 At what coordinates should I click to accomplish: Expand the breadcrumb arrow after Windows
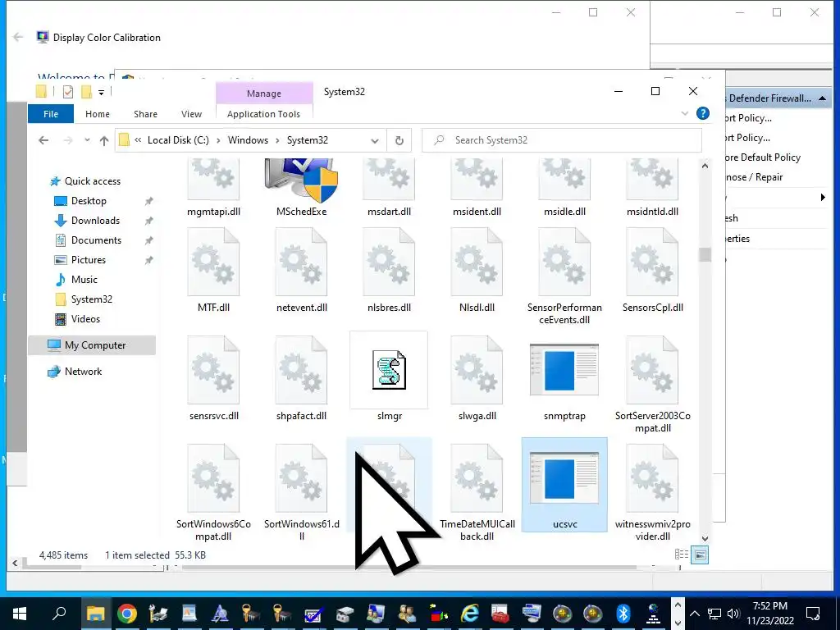click(277, 140)
